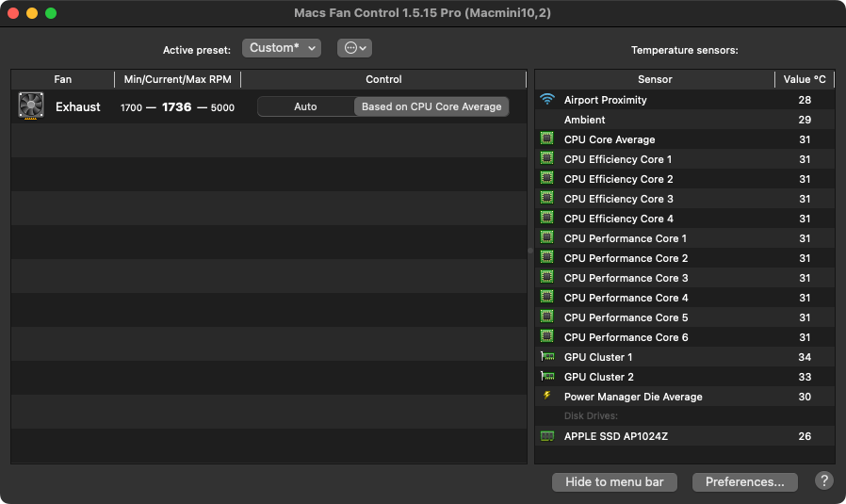Click the GPU Cluster 2 value 33
Screen dimensions: 846x504
tap(805, 377)
